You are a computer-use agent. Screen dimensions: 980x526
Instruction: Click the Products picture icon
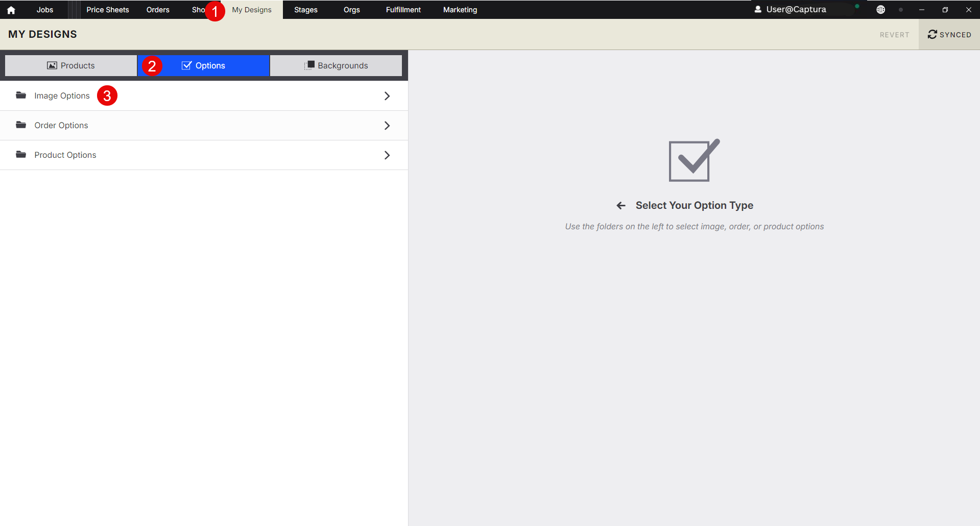click(52, 65)
